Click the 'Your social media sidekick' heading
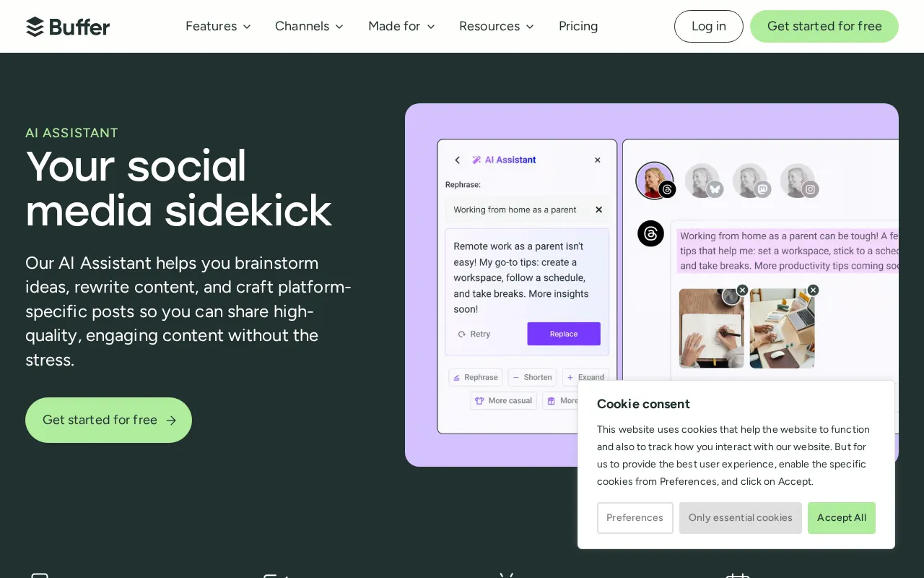 (x=178, y=188)
